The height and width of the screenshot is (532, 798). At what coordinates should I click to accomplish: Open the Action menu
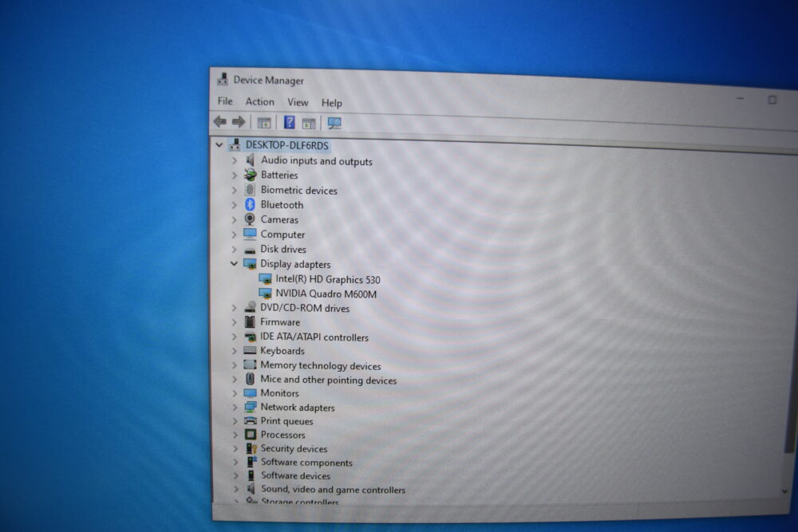point(259,102)
